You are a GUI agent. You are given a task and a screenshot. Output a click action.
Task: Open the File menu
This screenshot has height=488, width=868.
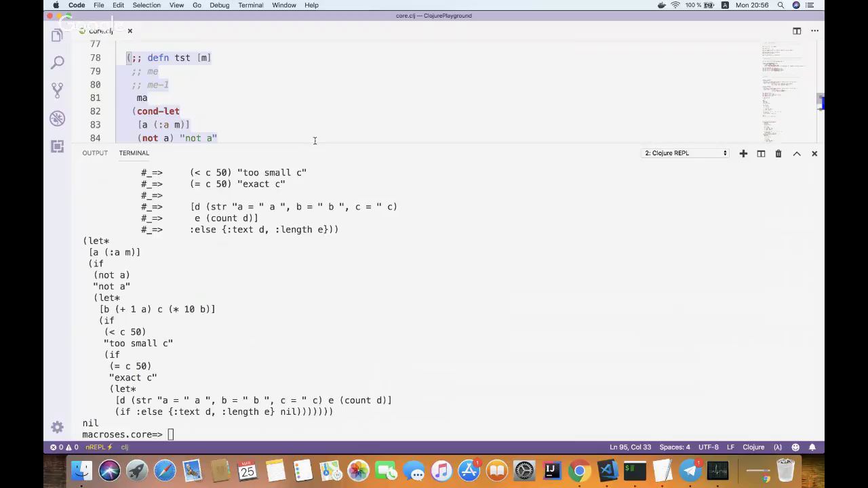coord(99,5)
